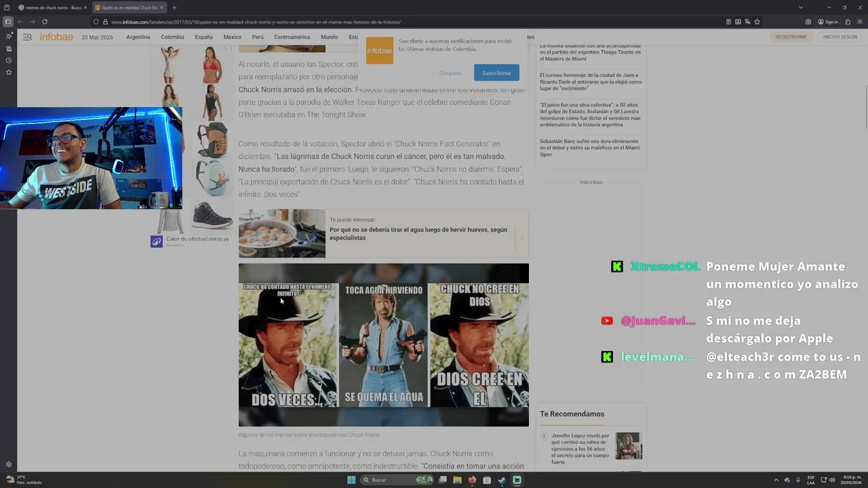The width and height of the screenshot is (868, 488).
Task: Click the boiling eggs article thumbnail
Action: tap(282, 233)
